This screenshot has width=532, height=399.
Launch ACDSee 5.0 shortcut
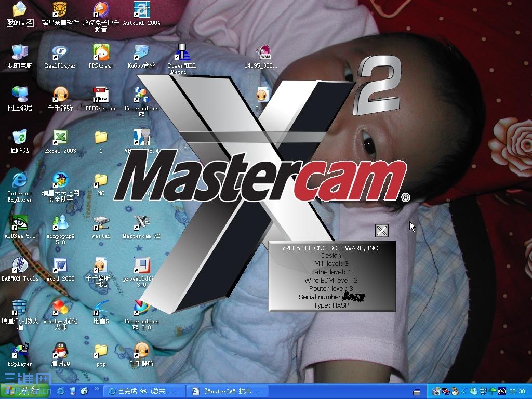click(x=20, y=227)
